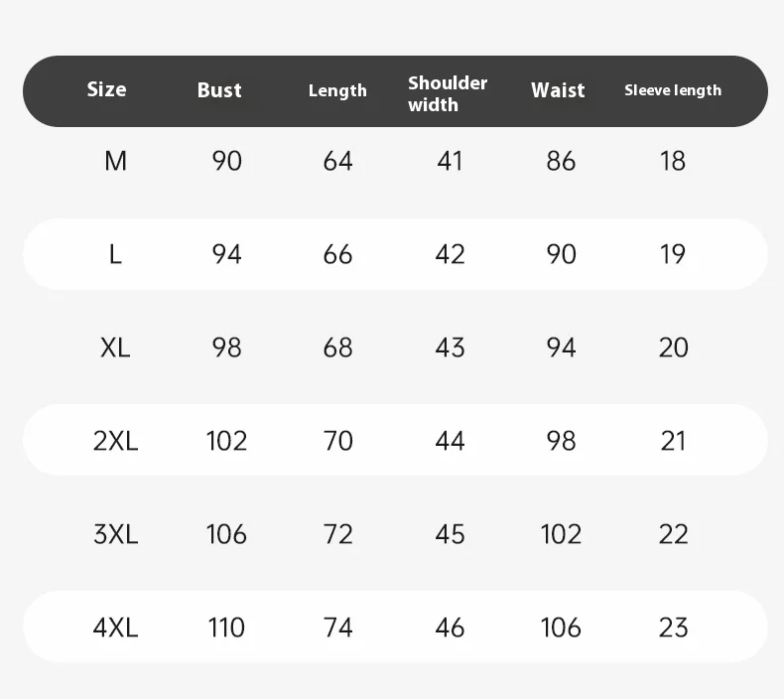Click shoulder width value 43 for XL
The height and width of the screenshot is (699, 784).
(x=450, y=348)
